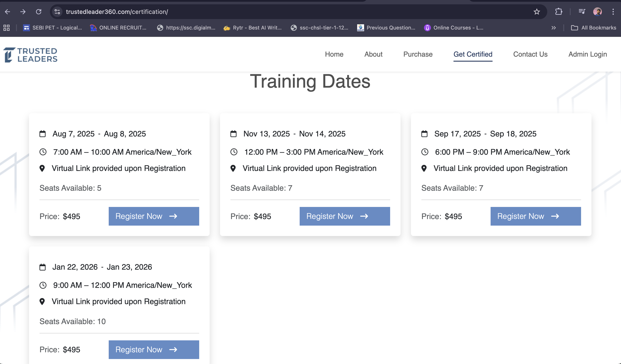Open the apps grid in bookmarks bar
Screen dimensions: 621x364
(7, 28)
